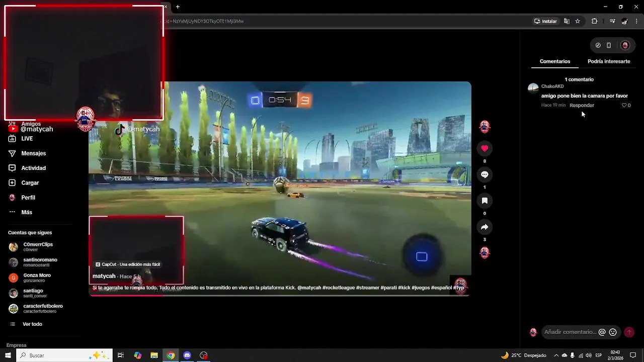
Task: Click the taskbar Buscar search box
Action: click(64, 355)
